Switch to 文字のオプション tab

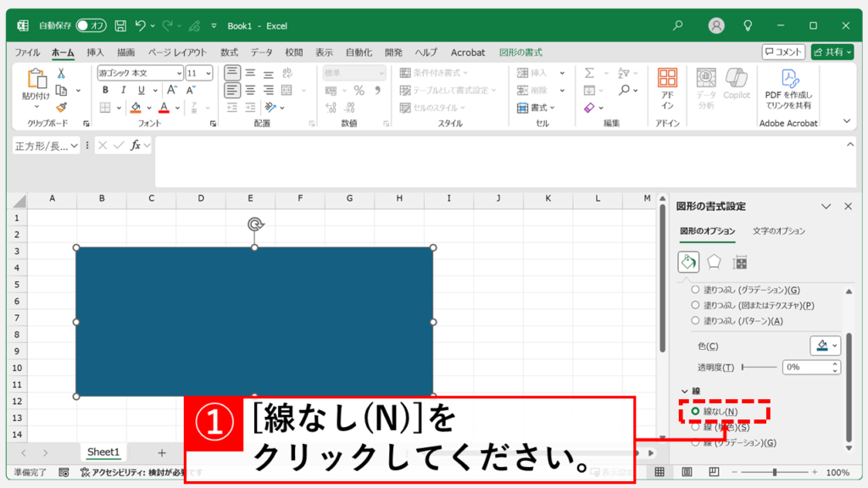[x=778, y=231]
